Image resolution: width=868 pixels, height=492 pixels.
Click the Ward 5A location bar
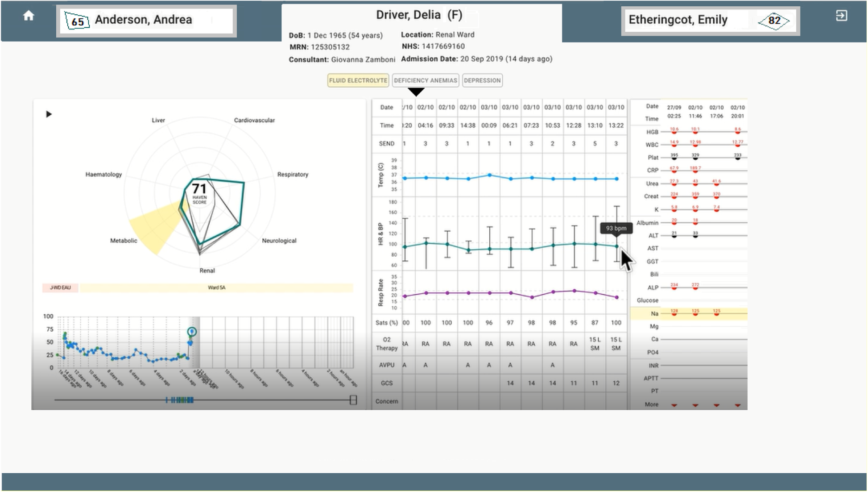pyautogui.click(x=216, y=288)
